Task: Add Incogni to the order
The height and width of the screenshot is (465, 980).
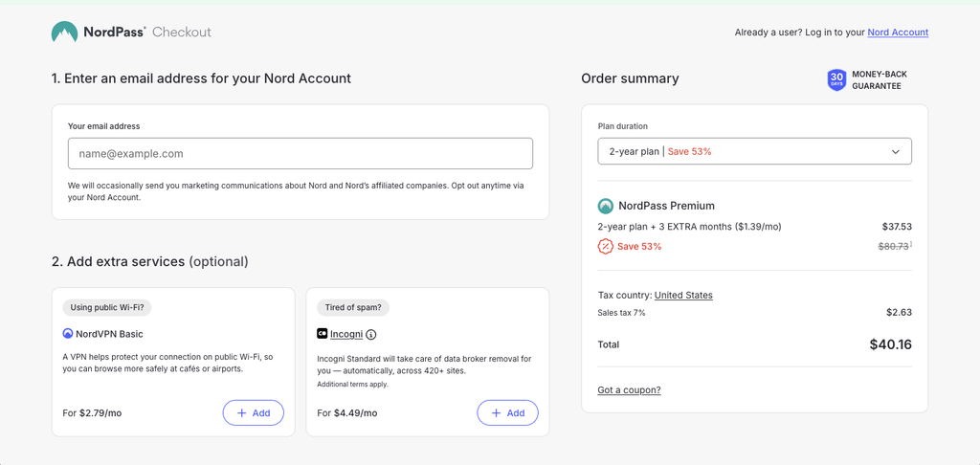Action: click(507, 413)
